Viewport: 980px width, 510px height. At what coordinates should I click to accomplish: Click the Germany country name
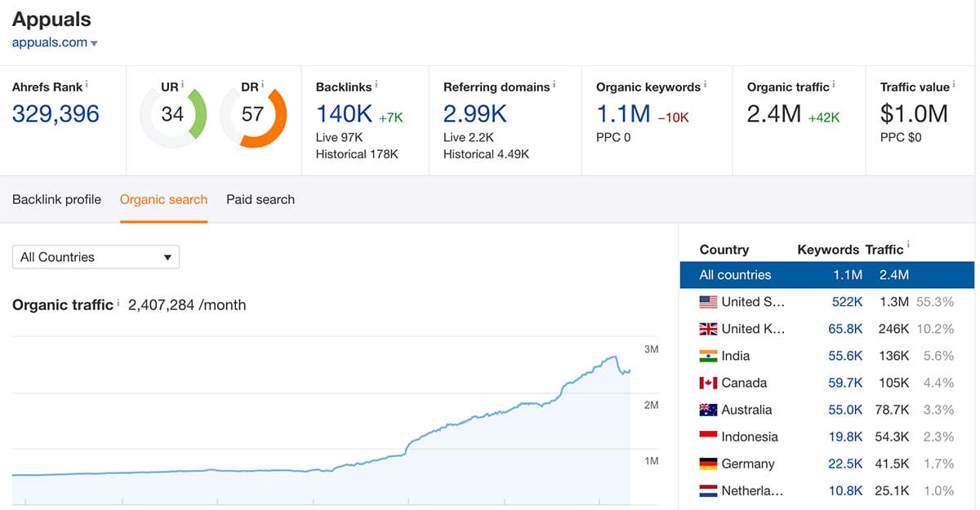pyautogui.click(x=748, y=463)
